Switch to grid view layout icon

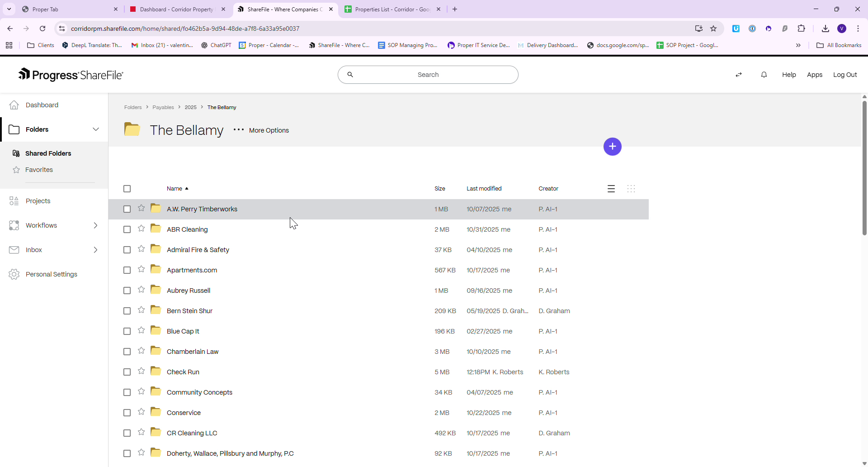click(x=631, y=189)
